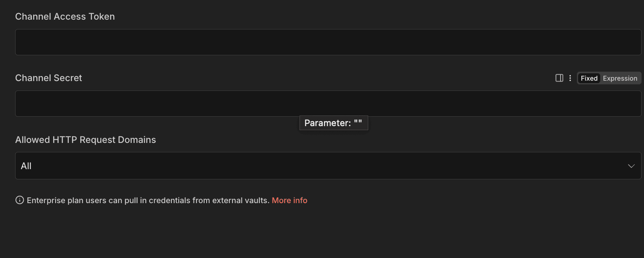Select the "All" value in domains selector
This screenshot has height=258, width=644.
pos(26,166)
